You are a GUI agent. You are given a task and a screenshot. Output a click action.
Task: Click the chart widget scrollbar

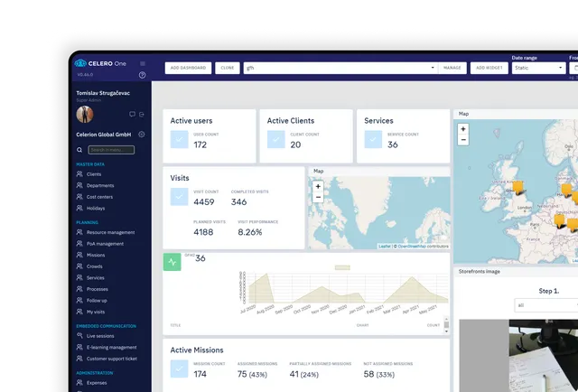point(446,325)
